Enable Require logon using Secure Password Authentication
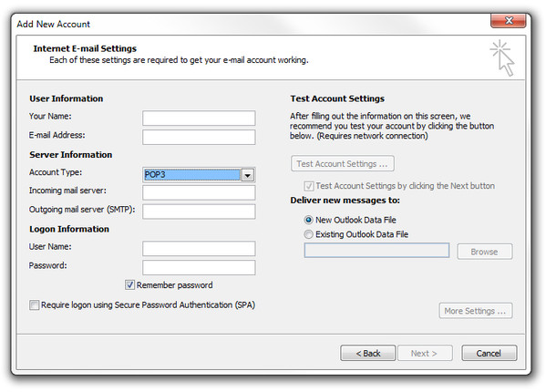This screenshot has height=392, width=546. pos(34,305)
